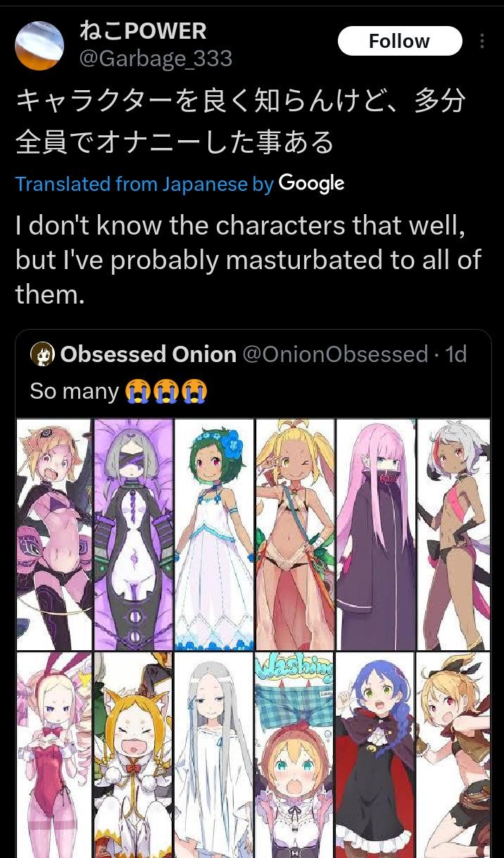Open the blue-haired red cape character image
This screenshot has width=504, height=858.
point(375,755)
